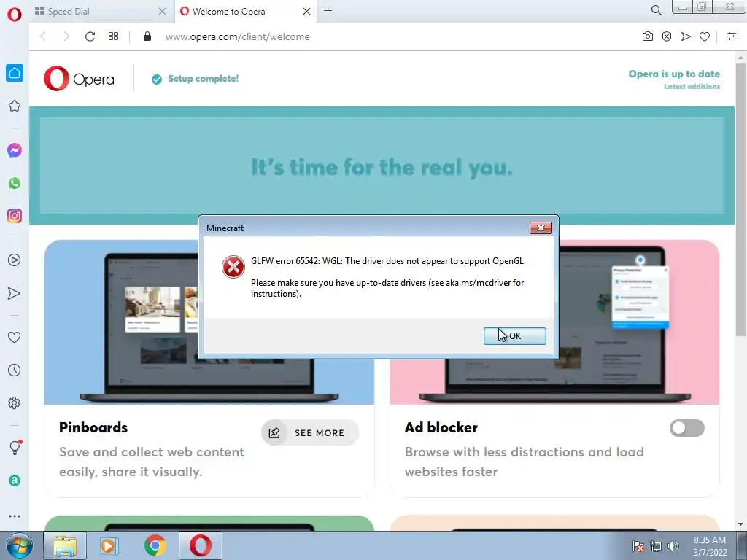Launch Windows Media Player from taskbar
The width and height of the screenshot is (747, 560).
[109, 545]
